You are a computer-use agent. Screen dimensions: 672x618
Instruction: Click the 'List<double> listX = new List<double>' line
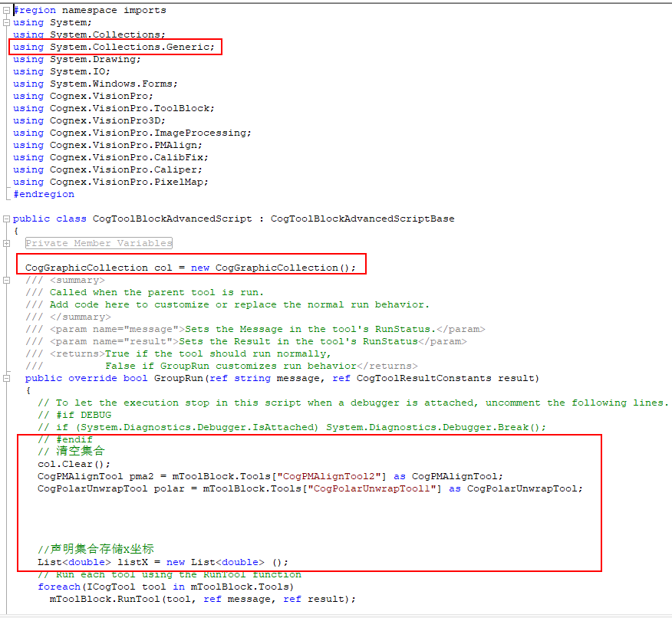[163, 562]
